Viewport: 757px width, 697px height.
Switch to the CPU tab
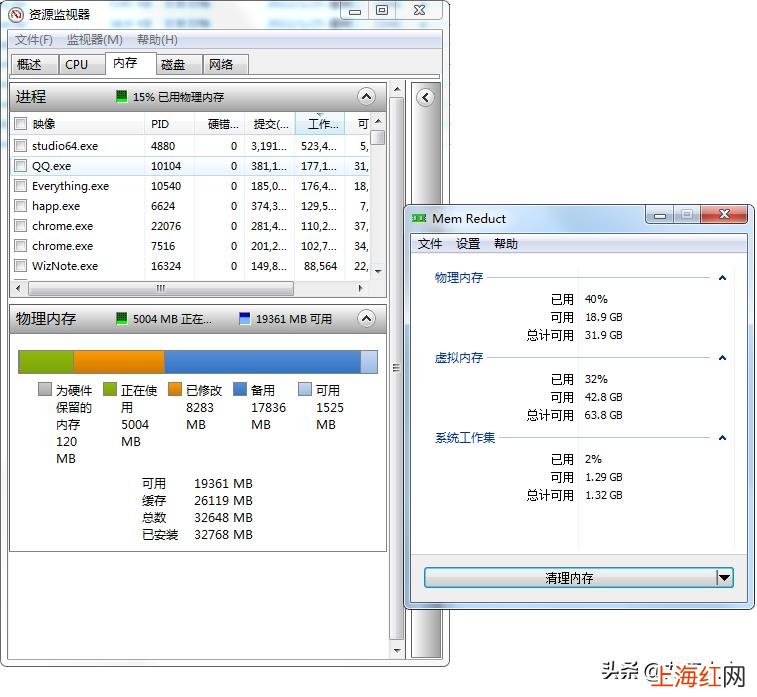click(81, 64)
